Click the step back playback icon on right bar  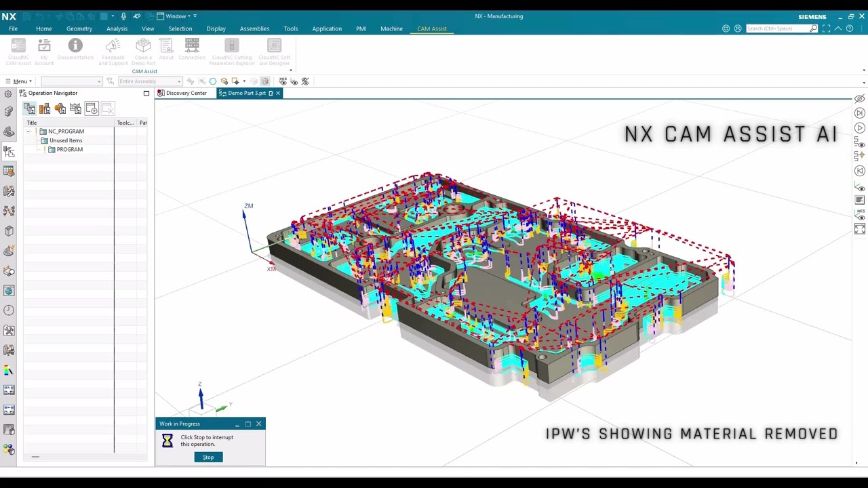pyautogui.click(x=860, y=171)
